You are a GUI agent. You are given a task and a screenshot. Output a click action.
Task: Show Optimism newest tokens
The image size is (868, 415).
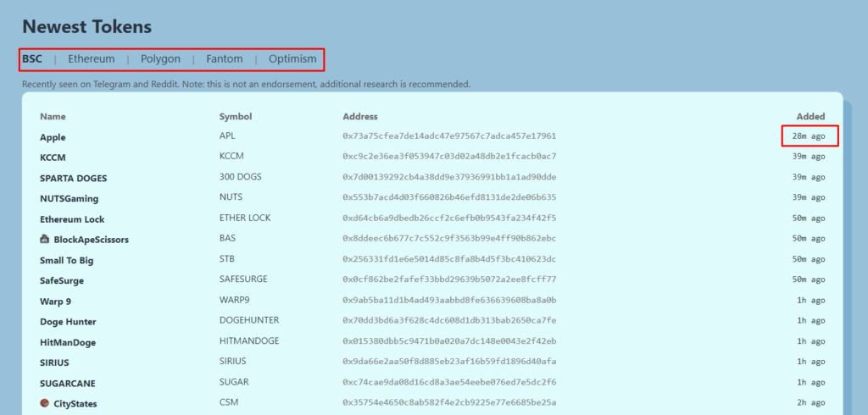tap(292, 58)
